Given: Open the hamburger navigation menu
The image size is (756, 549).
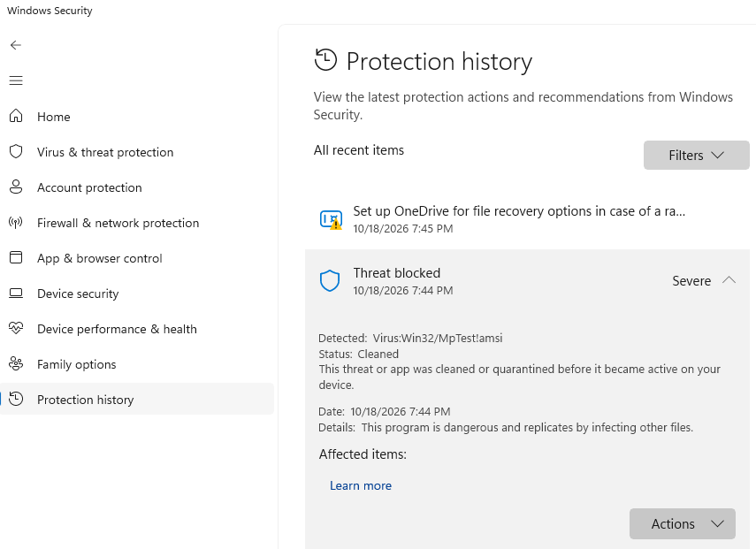Looking at the screenshot, I should (x=16, y=80).
